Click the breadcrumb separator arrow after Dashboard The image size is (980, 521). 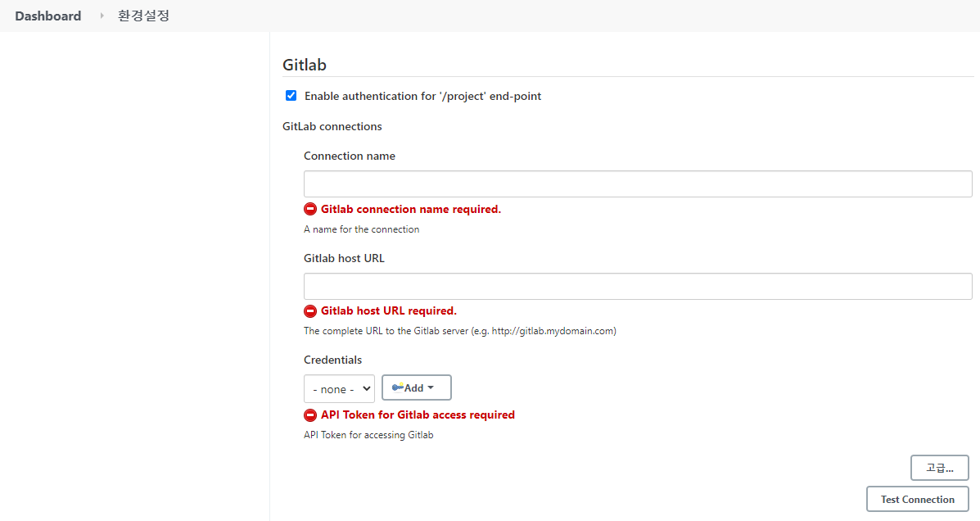coord(102,16)
